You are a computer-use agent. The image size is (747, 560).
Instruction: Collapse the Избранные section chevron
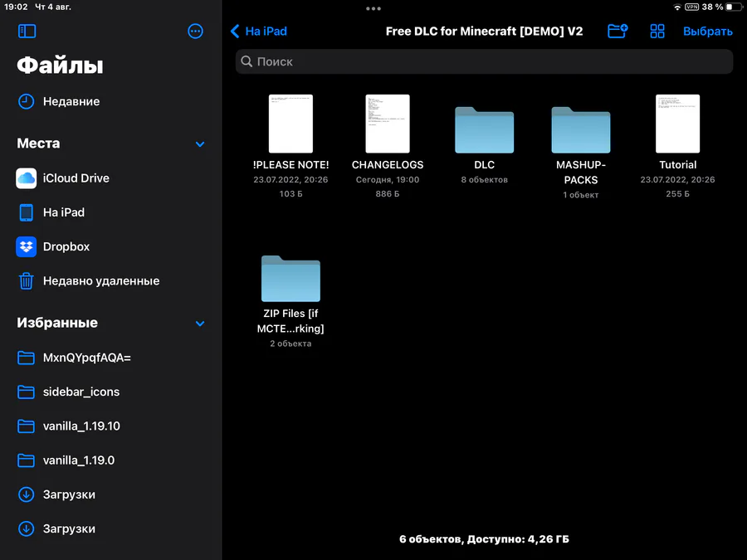[x=200, y=324]
